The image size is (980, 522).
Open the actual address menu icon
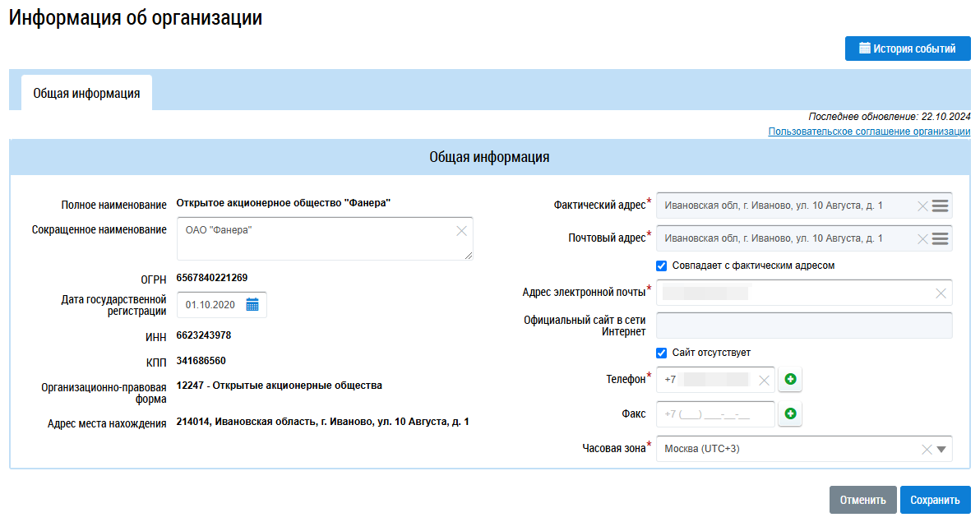[941, 206]
